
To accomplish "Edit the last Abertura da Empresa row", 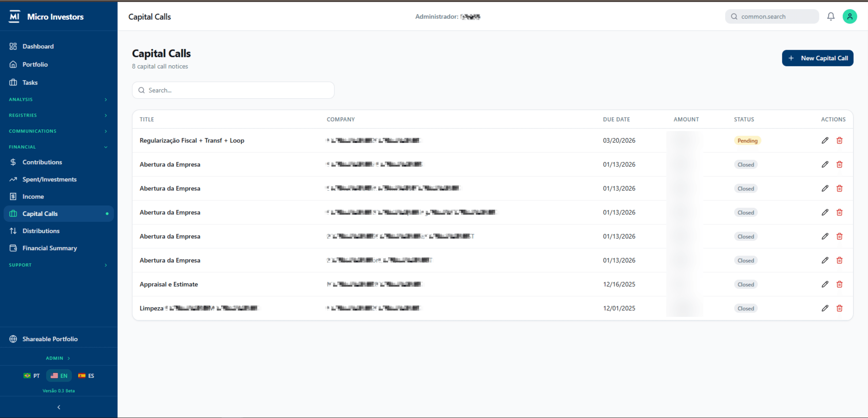I will pyautogui.click(x=825, y=260).
